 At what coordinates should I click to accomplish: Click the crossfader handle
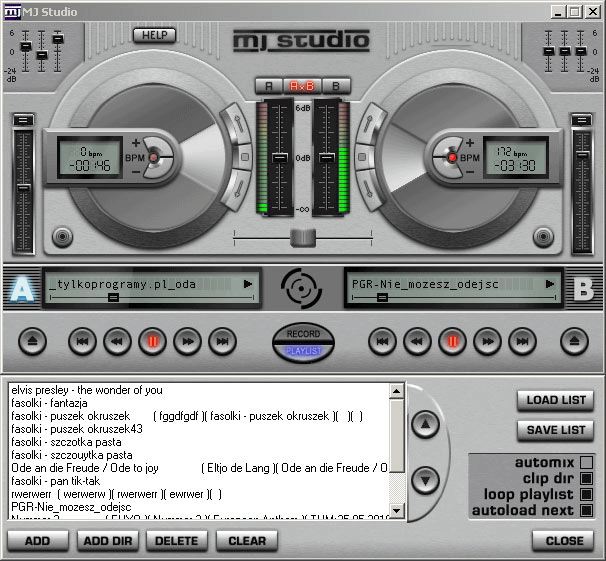[x=303, y=238]
